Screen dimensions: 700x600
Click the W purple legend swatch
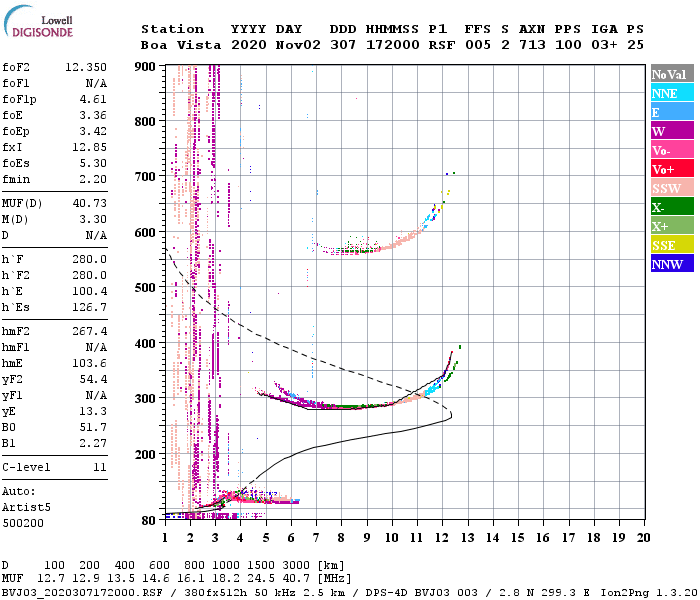coord(672,131)
